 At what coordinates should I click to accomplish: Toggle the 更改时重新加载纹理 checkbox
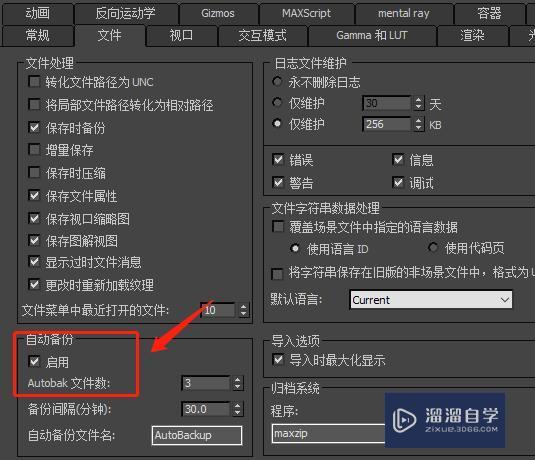[34, 284]
